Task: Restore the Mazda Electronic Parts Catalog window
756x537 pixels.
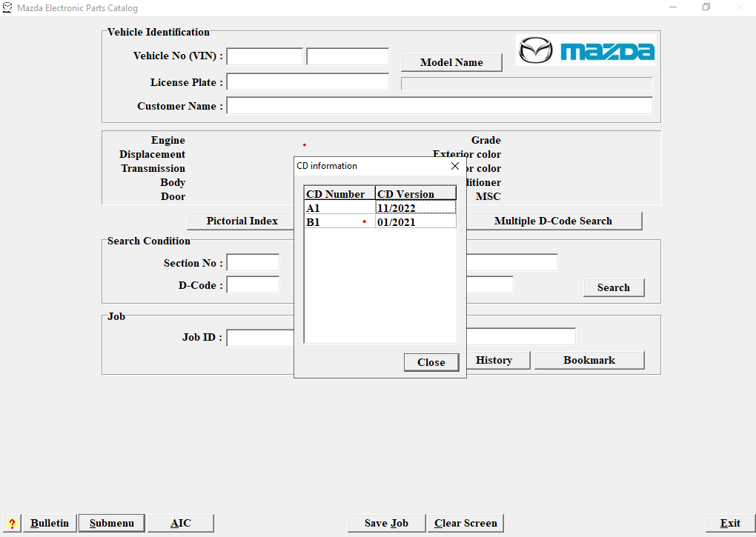Action: click(706, 7)
